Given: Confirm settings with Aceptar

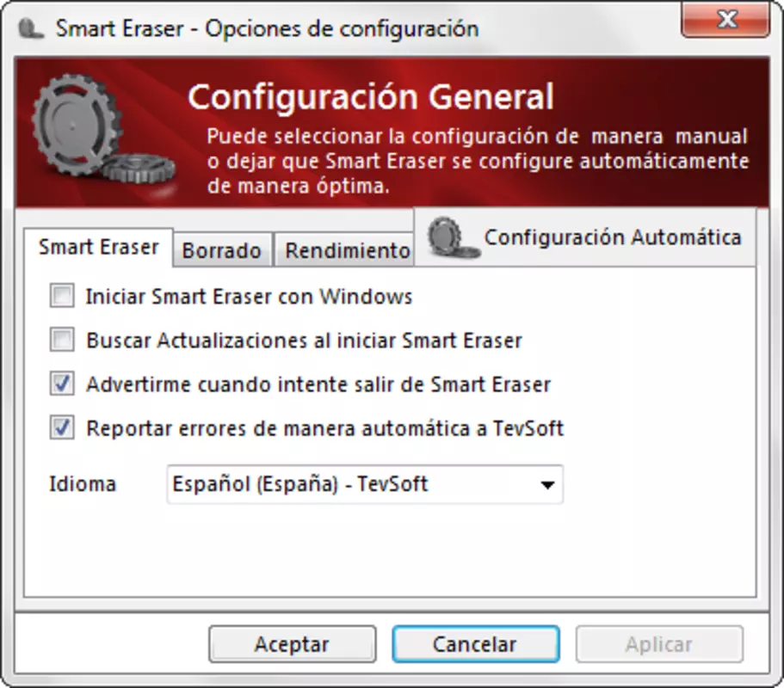Looking at the screenshot, I should (293, 644).
